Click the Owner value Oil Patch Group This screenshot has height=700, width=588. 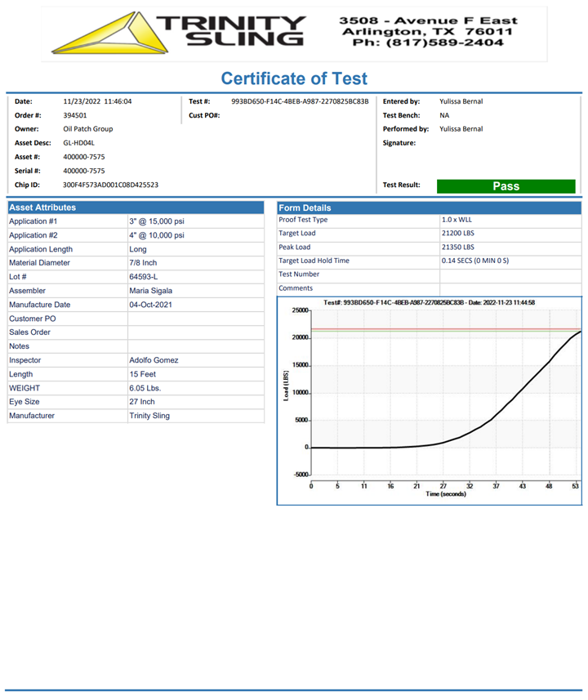point(88,129)
